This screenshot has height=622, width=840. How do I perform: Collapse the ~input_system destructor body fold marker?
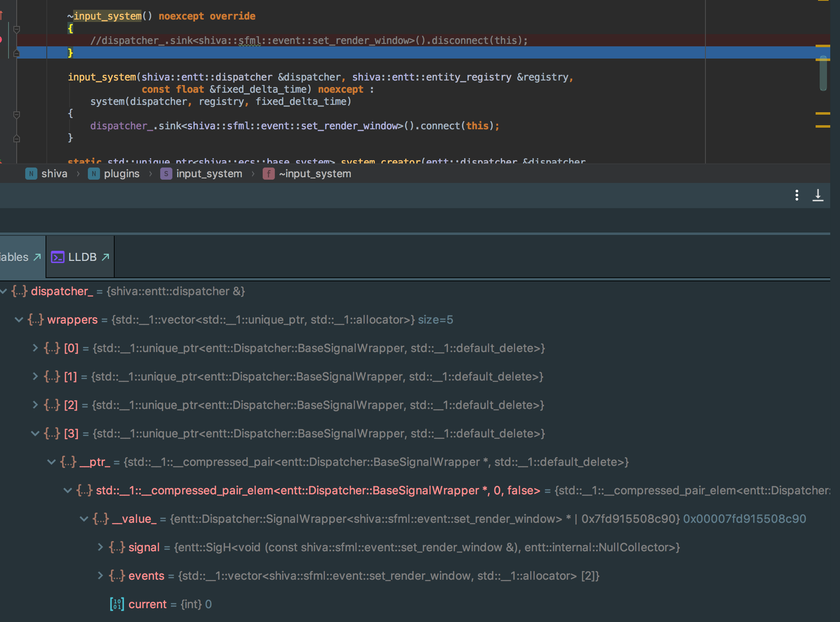(x=16, y=29)
